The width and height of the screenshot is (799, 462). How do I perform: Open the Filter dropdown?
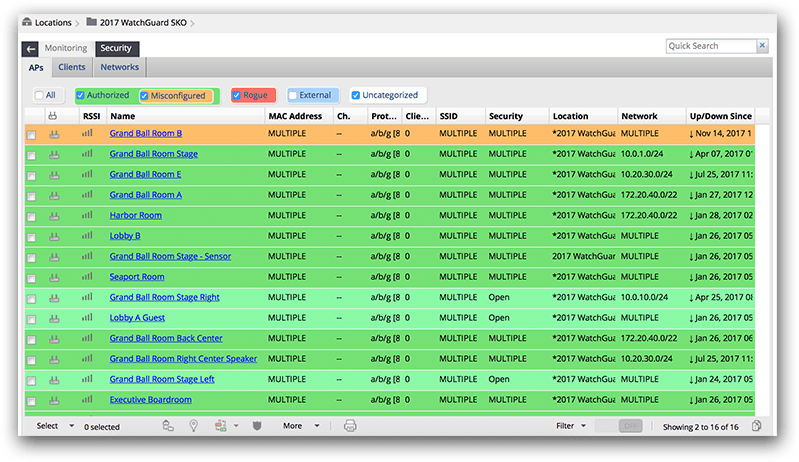coord(571,426)
